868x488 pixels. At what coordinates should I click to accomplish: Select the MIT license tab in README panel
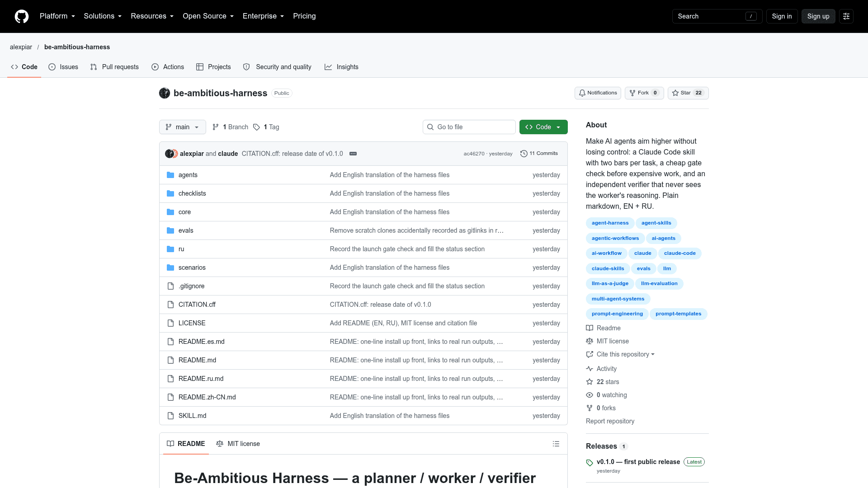(x=238, y=444)
